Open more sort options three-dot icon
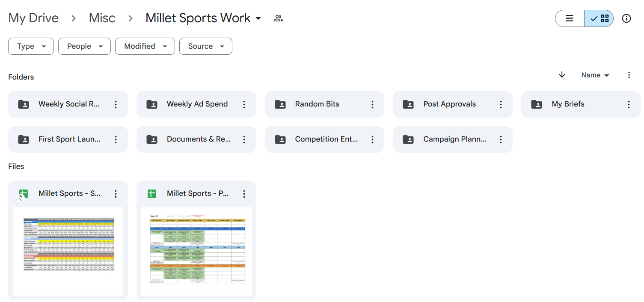 point(629,75)
